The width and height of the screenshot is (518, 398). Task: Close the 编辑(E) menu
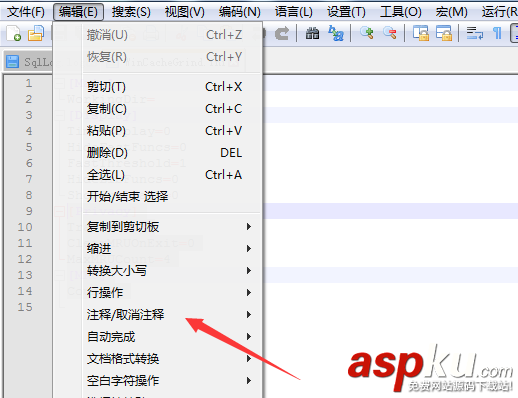pos(78,12)
